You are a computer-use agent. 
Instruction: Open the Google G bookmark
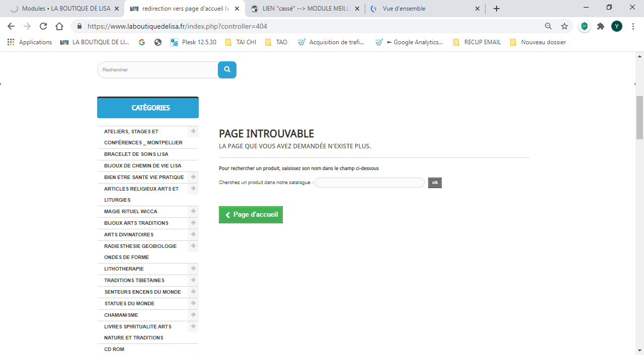(142, 42)
